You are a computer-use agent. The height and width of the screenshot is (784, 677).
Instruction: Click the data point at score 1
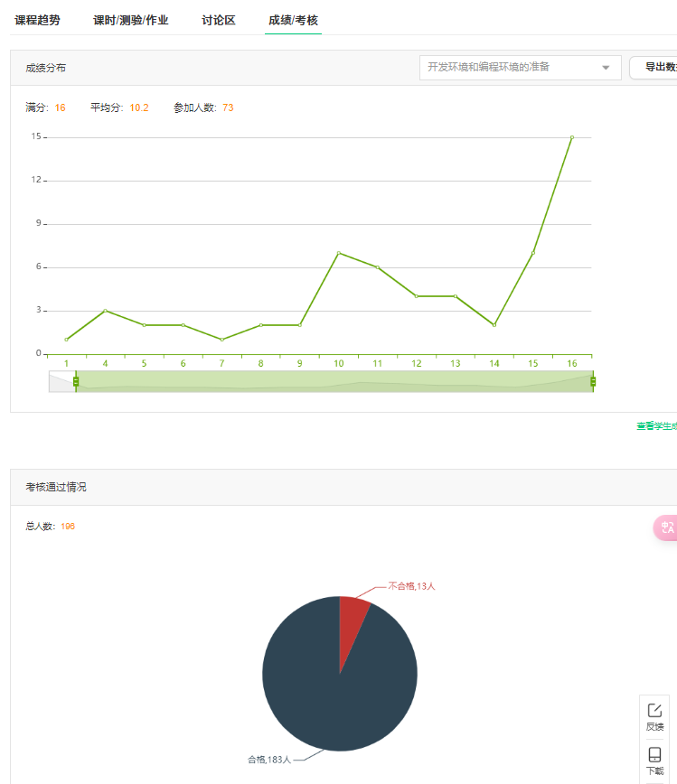(x=66, y=340)
